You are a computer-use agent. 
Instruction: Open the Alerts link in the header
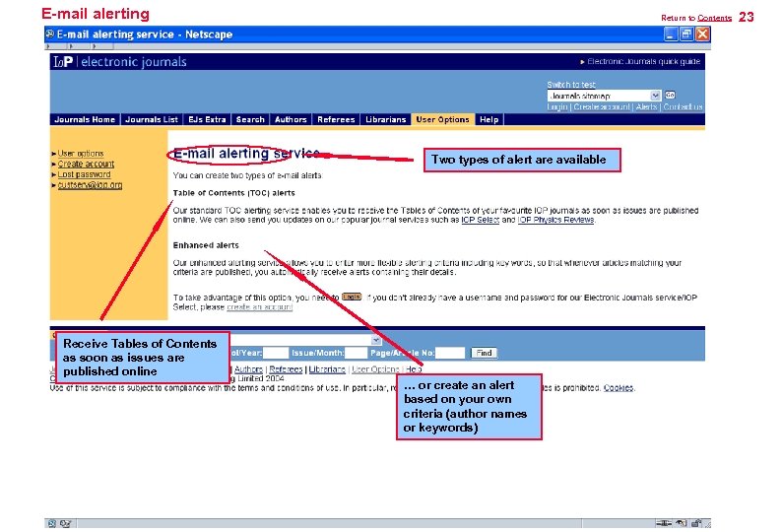[x=646, y=106]
